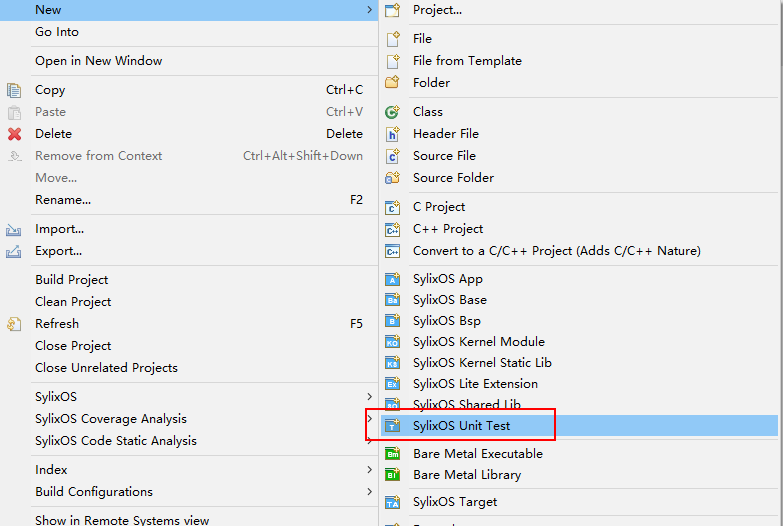Choose Open in New Window
The image size is (783, 526).
pos(190,61)
